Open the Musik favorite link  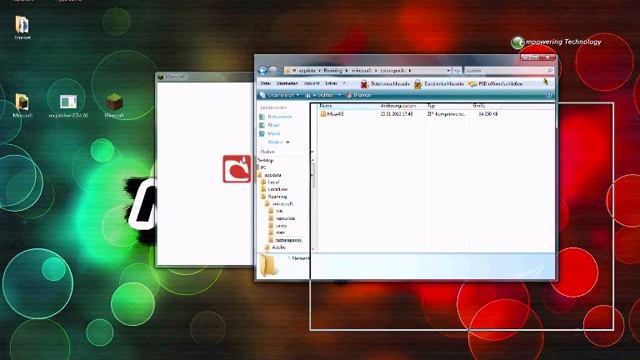pyautogui.click(x=273, y=134)
